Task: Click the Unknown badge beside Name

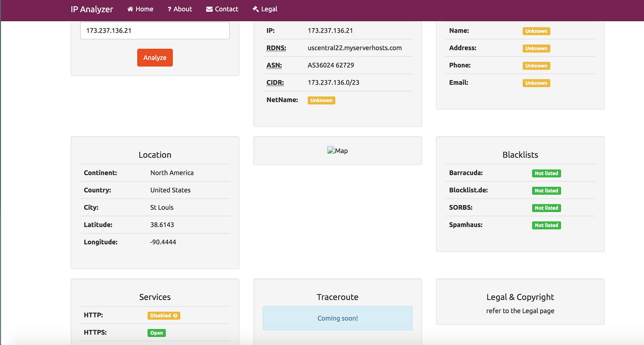Action: point(537,31)
